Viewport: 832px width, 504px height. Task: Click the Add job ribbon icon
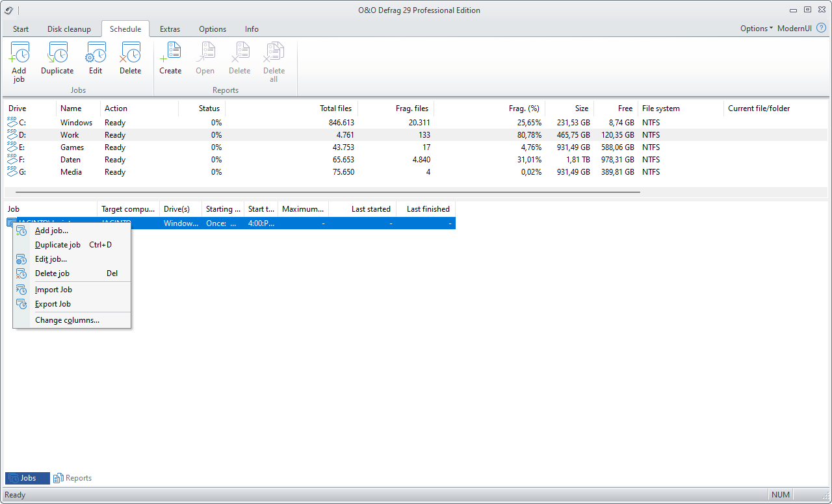click(x=19, y=53)
